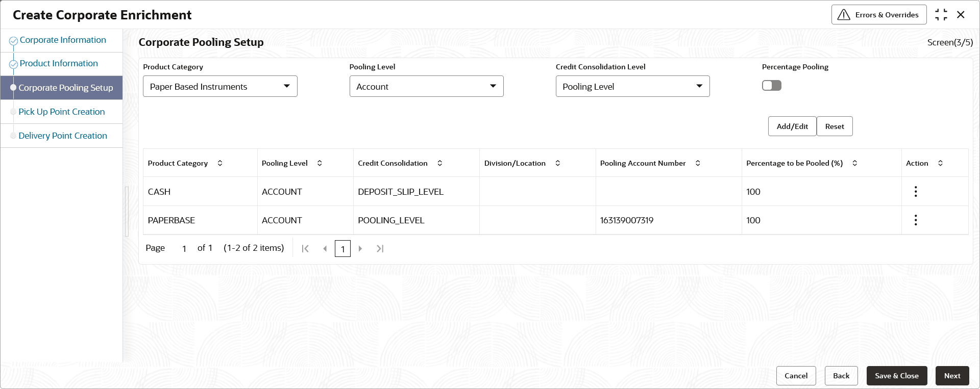This screenshot has height=389, width=980.
Task: Sort by Product Category column
Action: [220, 163]
